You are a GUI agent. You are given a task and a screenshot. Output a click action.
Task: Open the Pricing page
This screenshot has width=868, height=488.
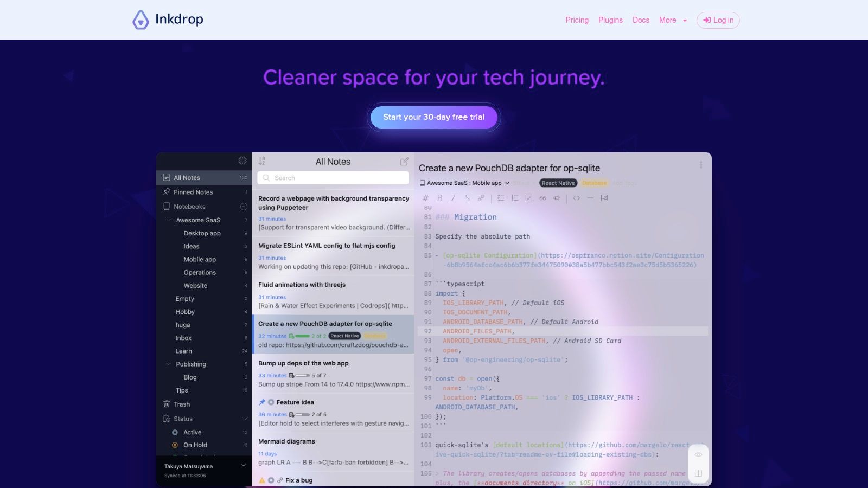[577, 20]
